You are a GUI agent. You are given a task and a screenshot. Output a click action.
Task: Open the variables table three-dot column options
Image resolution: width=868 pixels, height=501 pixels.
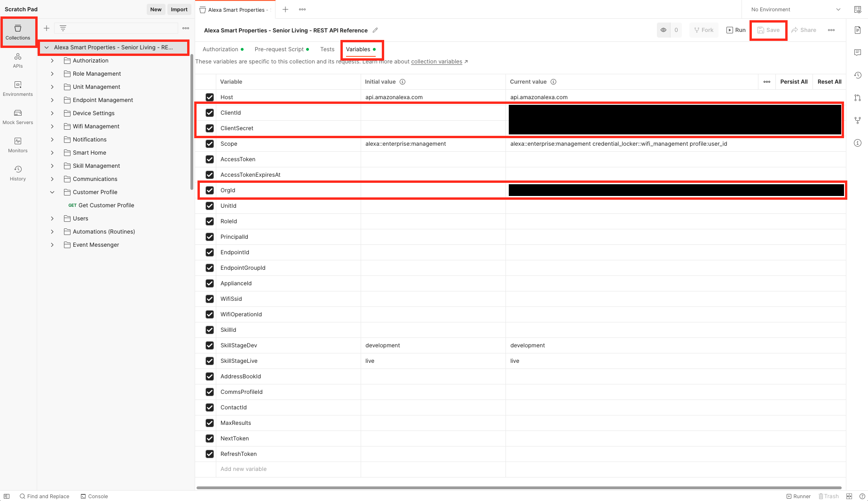pyautogui.click(x=767, y=82)
